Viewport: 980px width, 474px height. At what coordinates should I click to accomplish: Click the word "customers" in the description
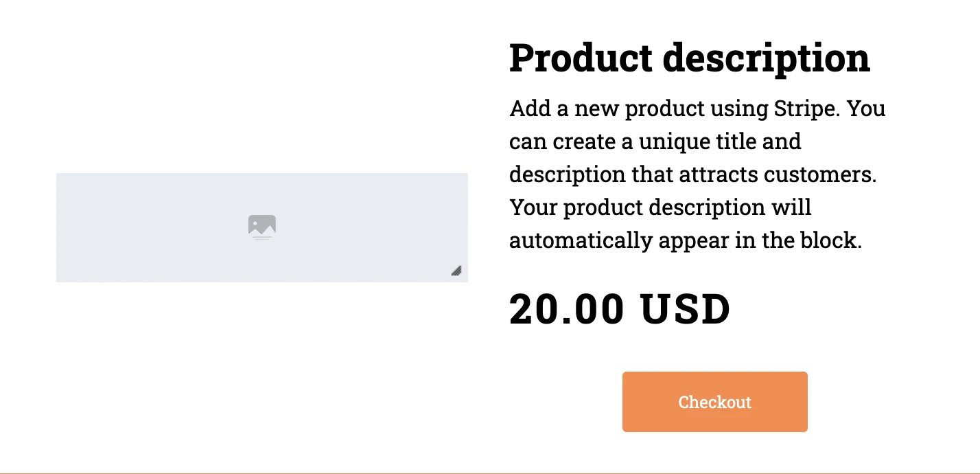[822, 174]
